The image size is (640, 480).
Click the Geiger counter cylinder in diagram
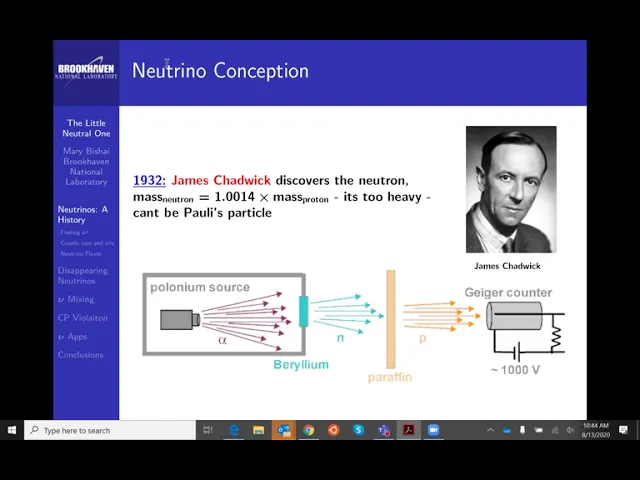point(514,316)
